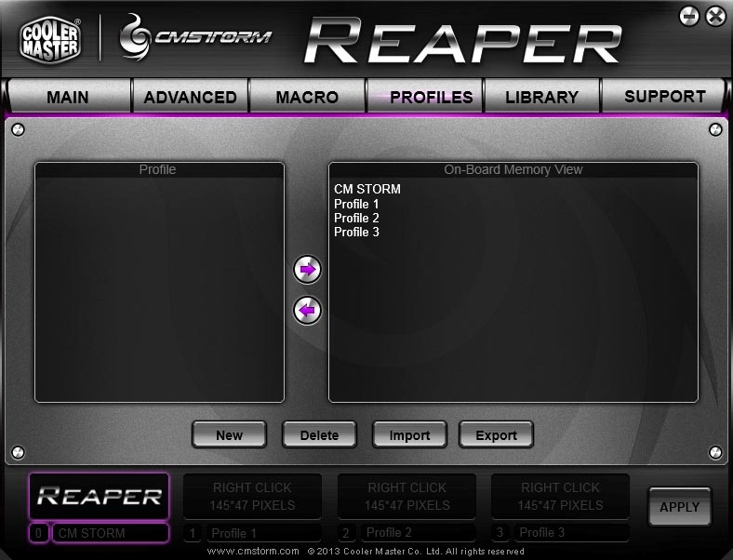The width and height of the screenshot is (733, 560).
Task: Click the CM Storm logo
Action: point(195,36)
